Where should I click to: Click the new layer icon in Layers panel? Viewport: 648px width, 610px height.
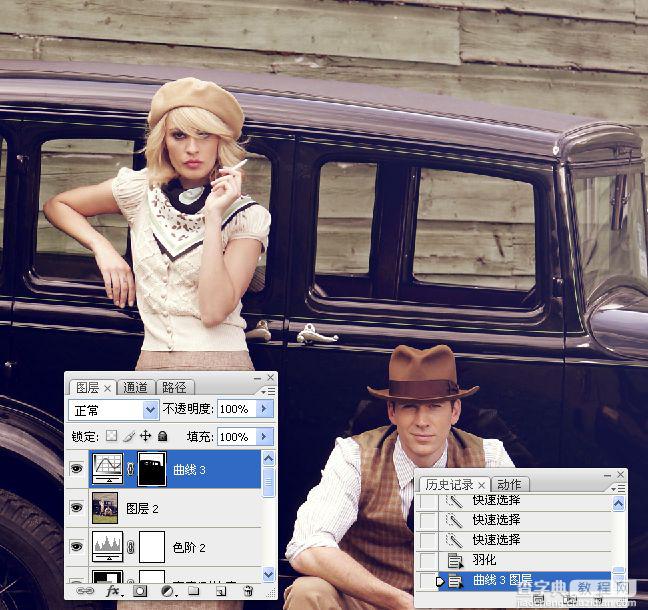[221, 591]
